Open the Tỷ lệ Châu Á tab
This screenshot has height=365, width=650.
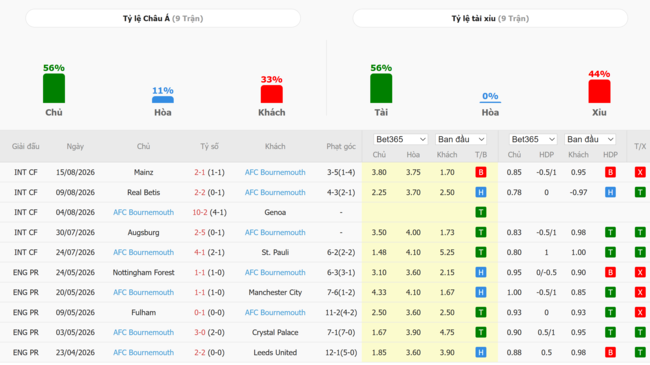(x=163, y=18)
